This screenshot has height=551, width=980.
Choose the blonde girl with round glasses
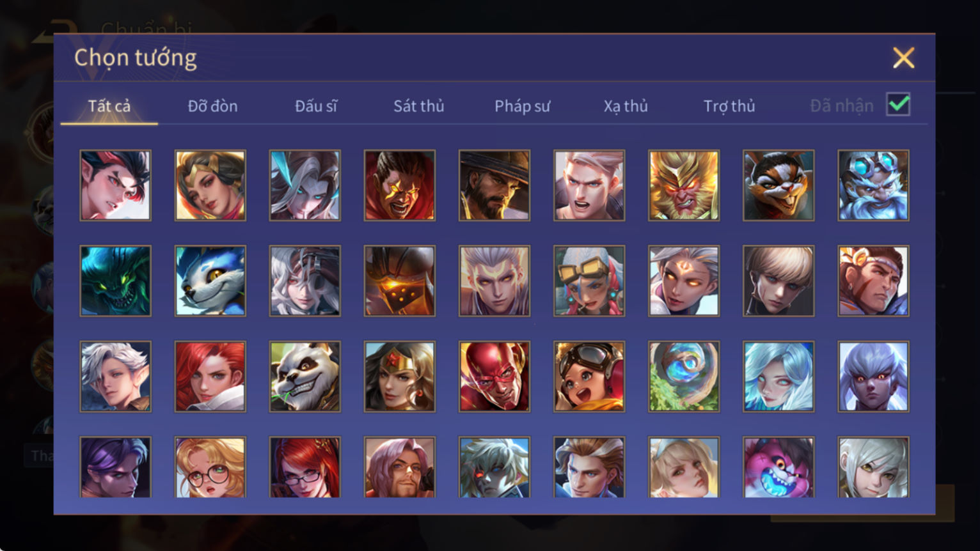(x=210, y=467)
